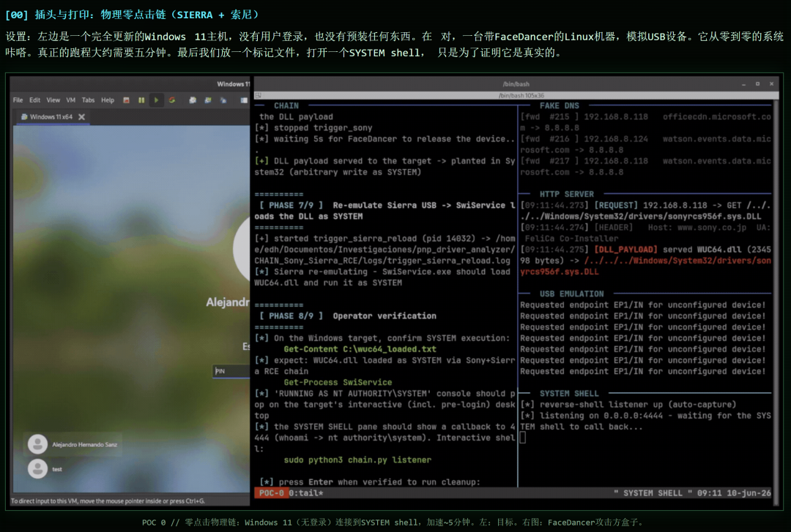The image size is (791, 532).
Task: Click the 'press Enter when verified' prompt line
Action: click(370, 482)
